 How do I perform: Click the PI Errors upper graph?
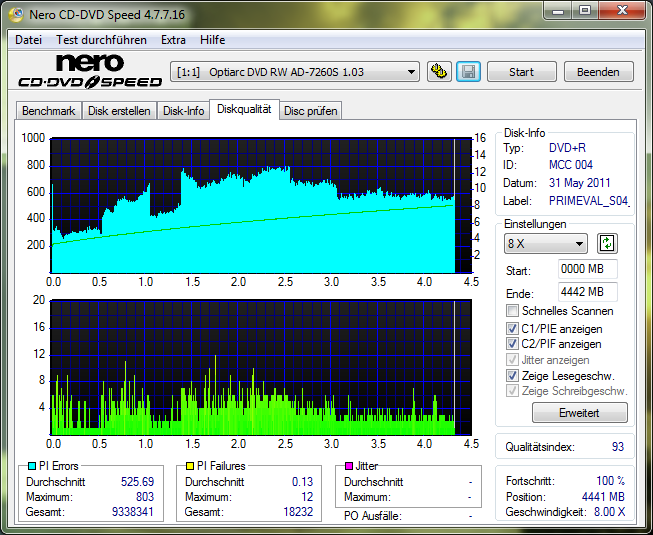click(x=261, y=206)
